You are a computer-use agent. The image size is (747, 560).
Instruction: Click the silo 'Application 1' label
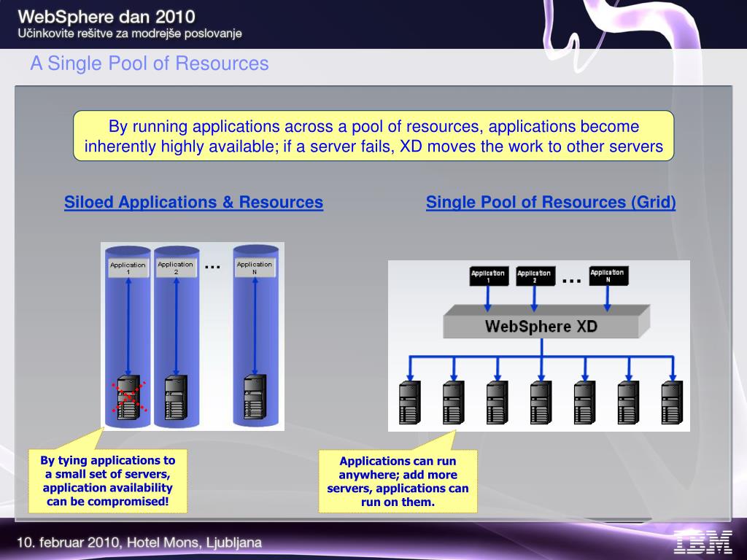128,268
